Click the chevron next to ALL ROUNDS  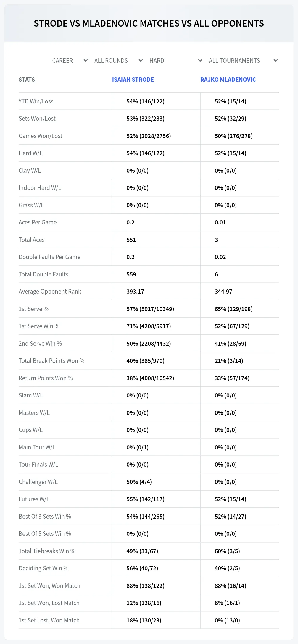pos(141,61)
